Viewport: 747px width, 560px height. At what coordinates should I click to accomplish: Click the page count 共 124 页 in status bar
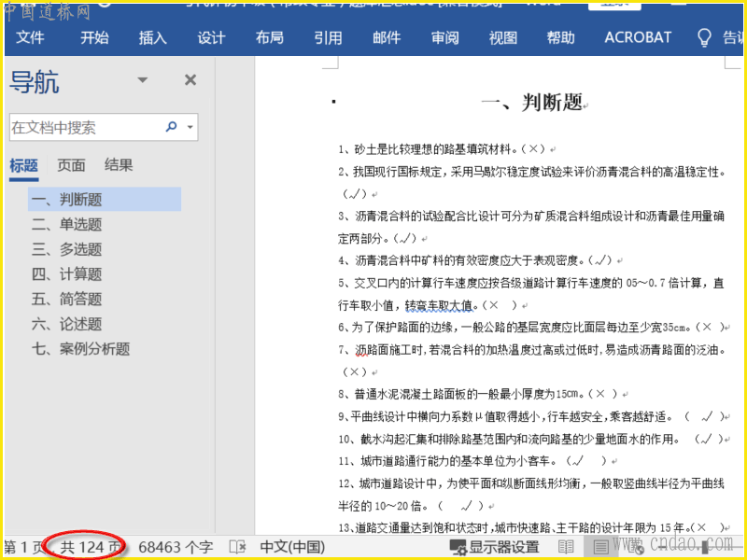(89, 547)
